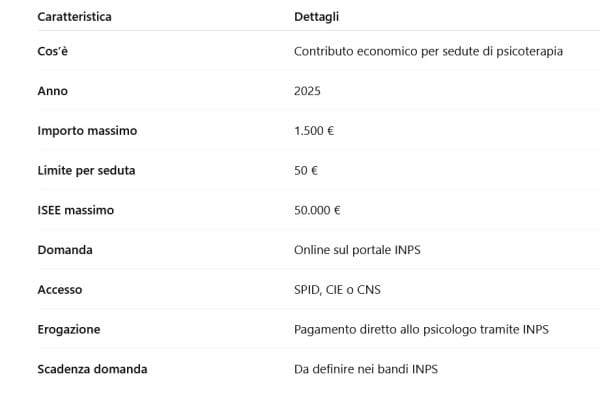Click the 2025 year value
This screenshot has height=400, width=600.
point(309,91)
